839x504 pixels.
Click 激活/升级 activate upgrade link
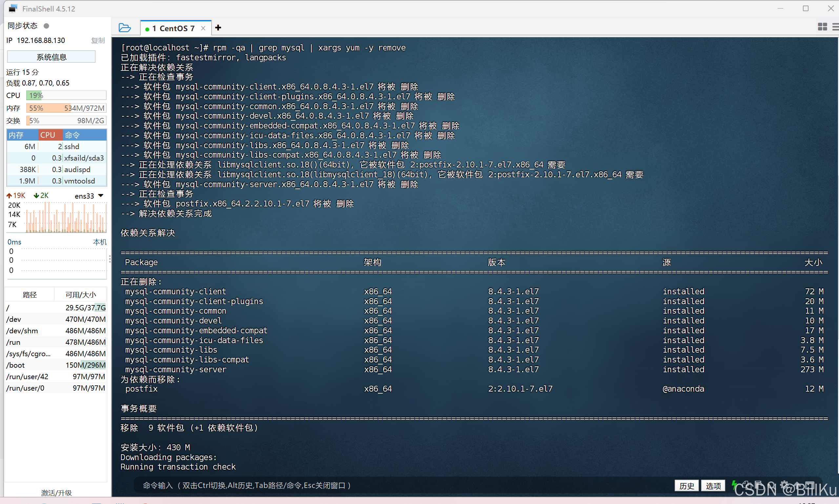56,493
